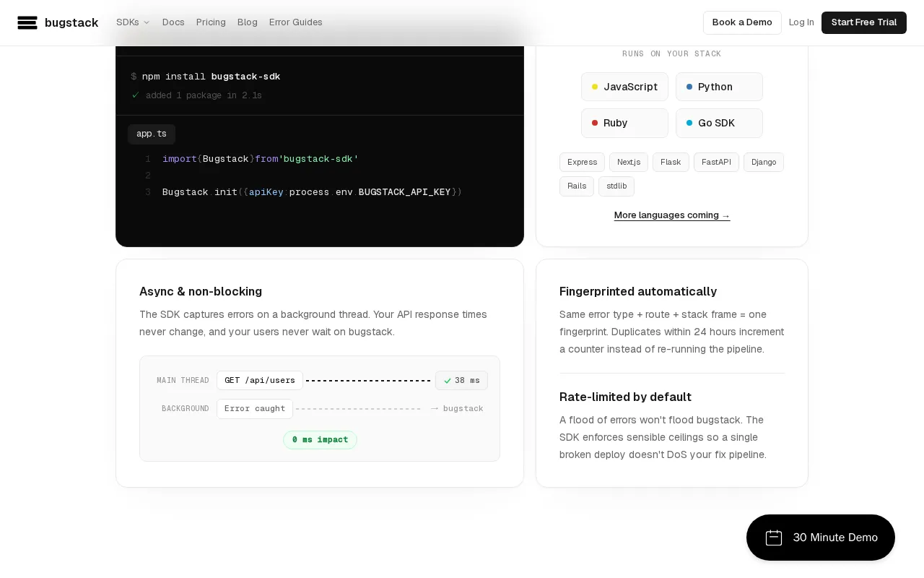Click the Rails framework tag
The width and height of the screenshot is (924, 578).
(x=577, y=186)
